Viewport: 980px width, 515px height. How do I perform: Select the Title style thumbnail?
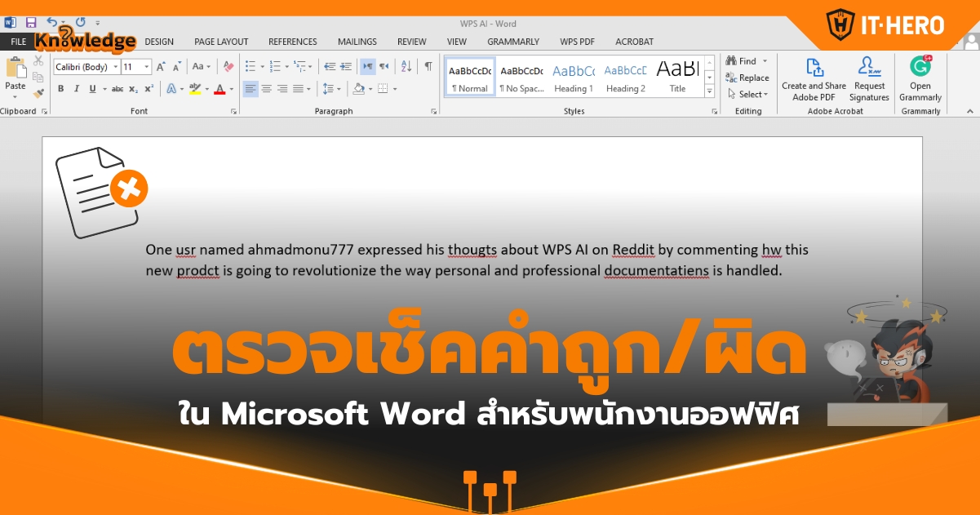[677, 77]
